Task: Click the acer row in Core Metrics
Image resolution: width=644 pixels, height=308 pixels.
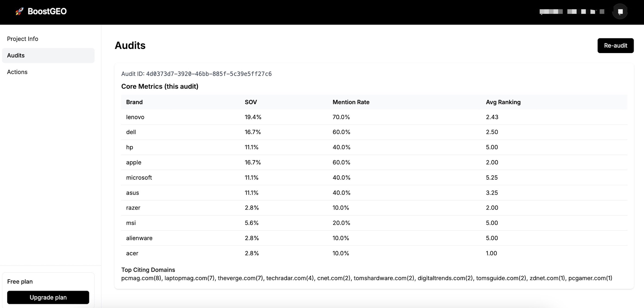Action: tap(132, 253)
